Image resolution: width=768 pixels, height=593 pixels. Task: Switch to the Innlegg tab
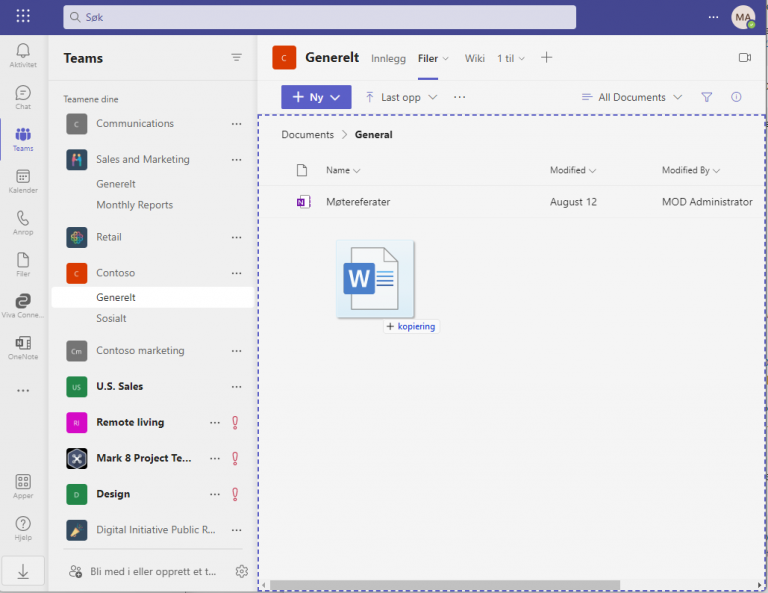click(389, 59)
